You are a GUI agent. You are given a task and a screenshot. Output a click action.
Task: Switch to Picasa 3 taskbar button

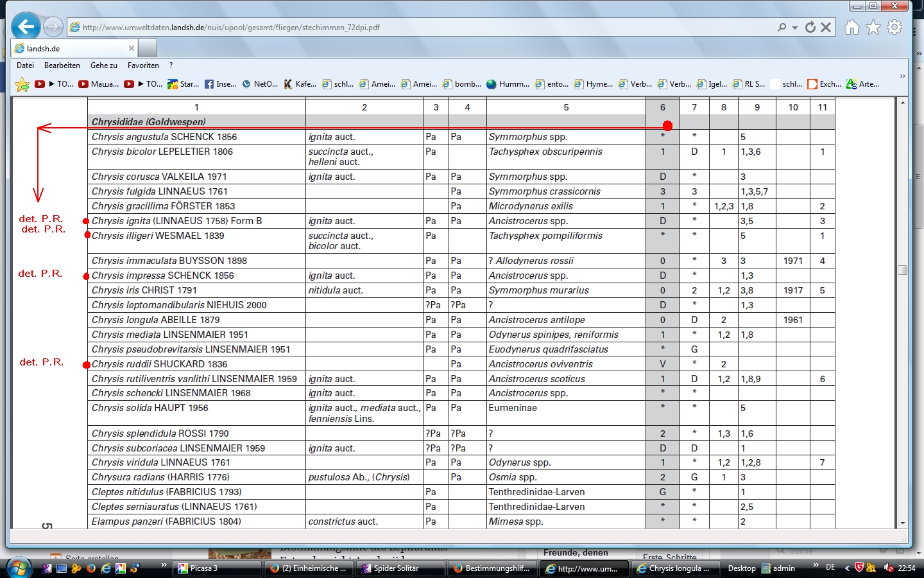click(x=217, y=568)
